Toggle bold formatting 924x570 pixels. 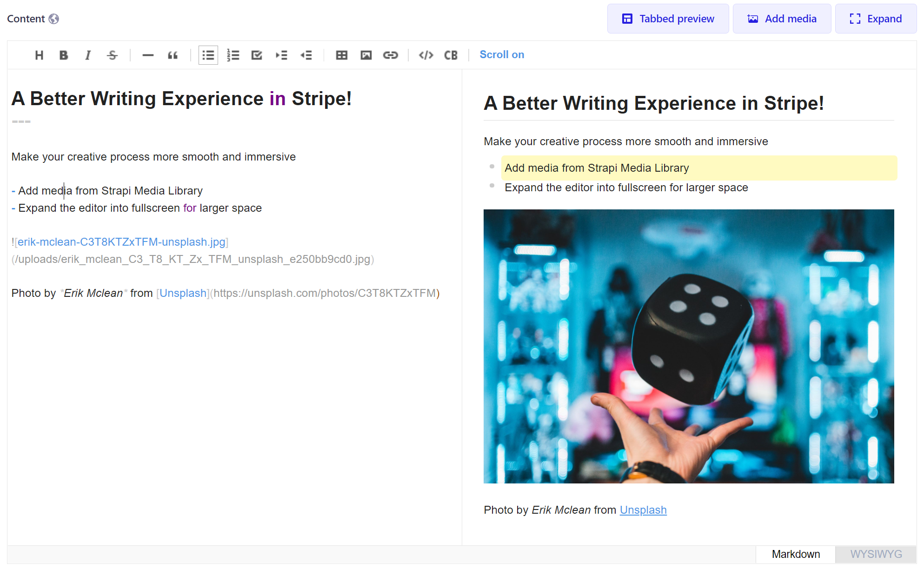tap(64, 55)
